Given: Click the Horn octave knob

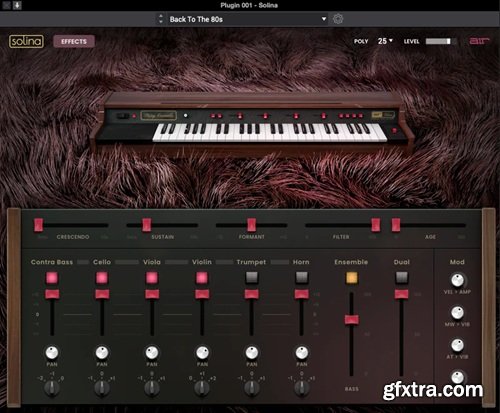Looking at the screenshot, I should click(302, 388).
